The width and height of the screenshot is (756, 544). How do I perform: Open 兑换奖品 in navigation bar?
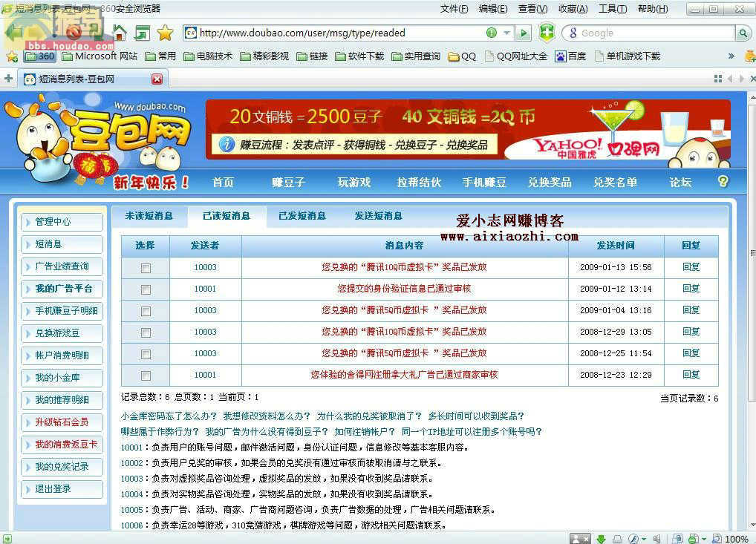tap(550, 182)
